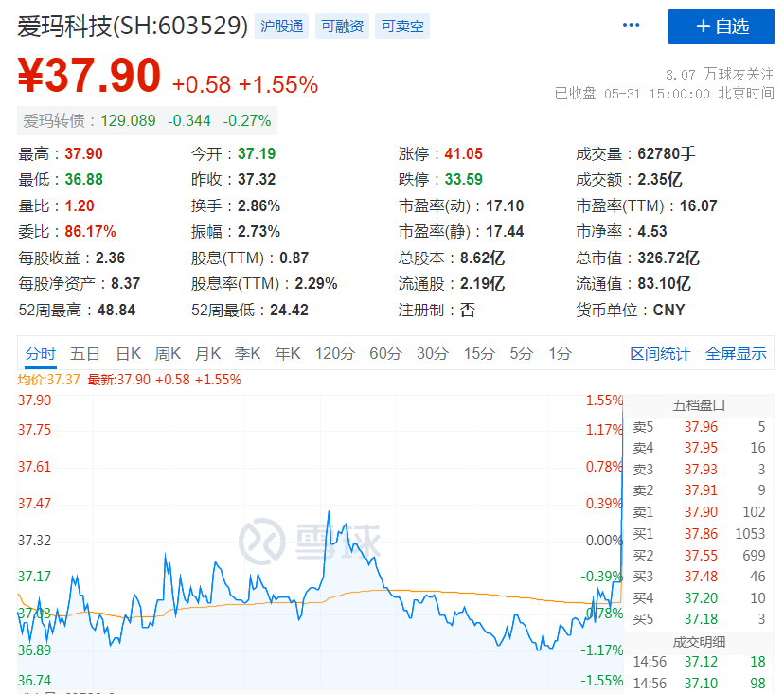Screen dimensions: 784x694
Task: Switch to the 季K chart tab
Action: pos(247,353)
